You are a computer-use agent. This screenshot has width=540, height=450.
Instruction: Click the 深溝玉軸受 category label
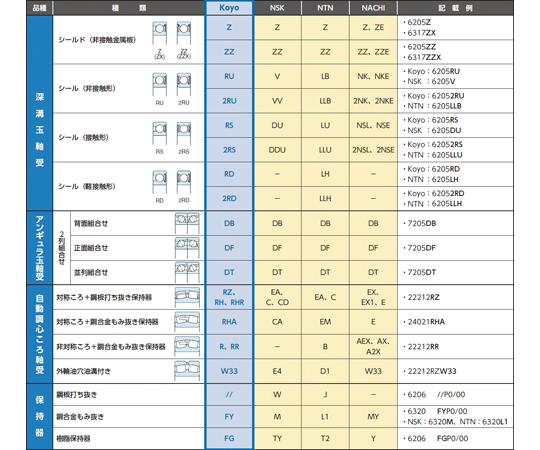40,129
